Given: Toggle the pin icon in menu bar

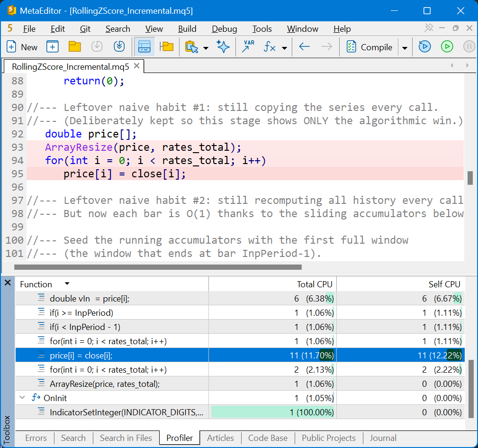Looking at the screenshot, I should (x=429, y=28).
